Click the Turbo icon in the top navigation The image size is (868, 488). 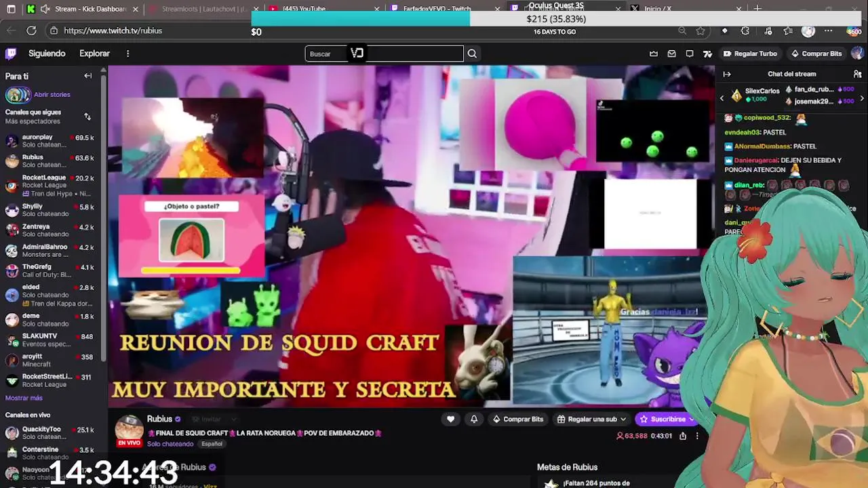707,54
